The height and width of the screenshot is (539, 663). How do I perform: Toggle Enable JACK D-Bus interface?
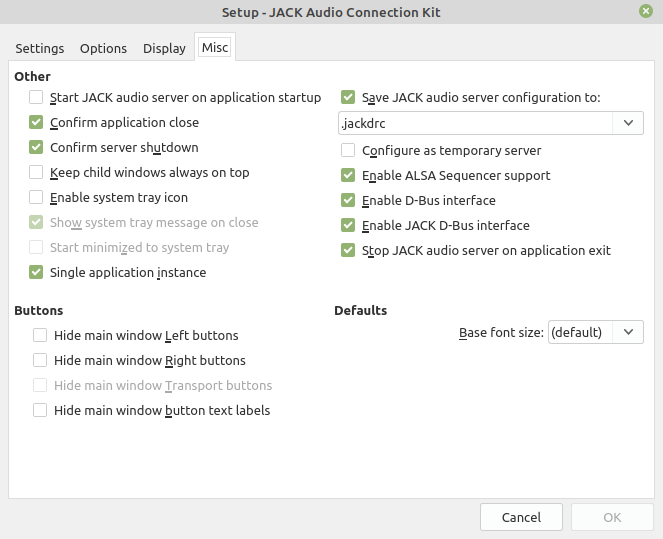[x=348, y=225]
